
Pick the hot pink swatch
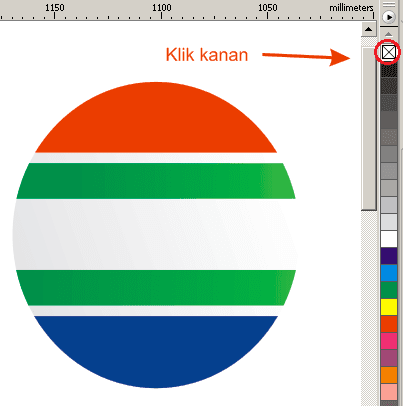click(389, 341)
